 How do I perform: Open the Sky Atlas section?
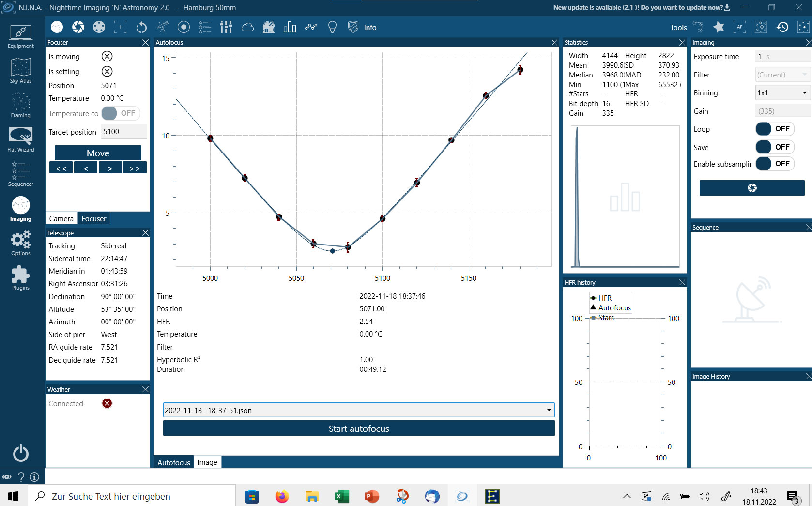[x=20, y=71]
